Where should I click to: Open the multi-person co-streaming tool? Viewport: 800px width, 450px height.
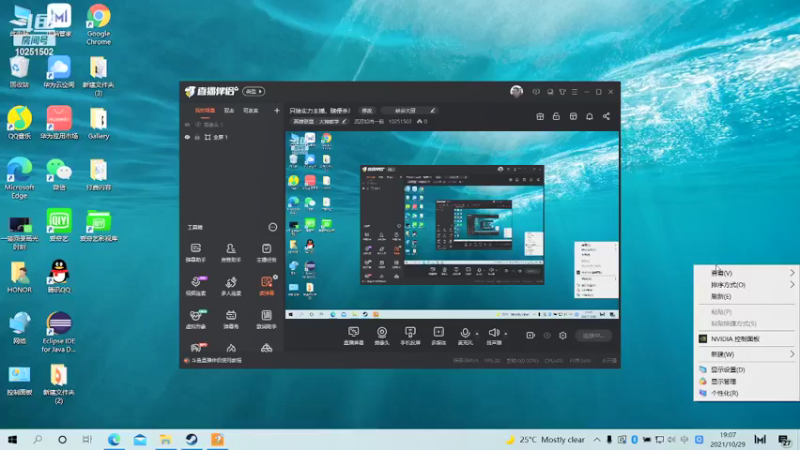[231, 286]
